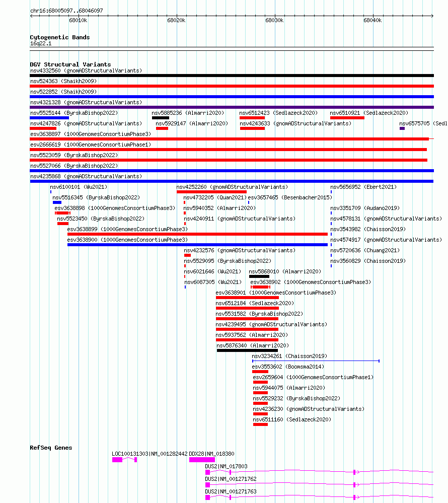Open nsv3351709 (Audano2019) variant
The width and height of the screenshot is (448, 503).
coord(365,208)
